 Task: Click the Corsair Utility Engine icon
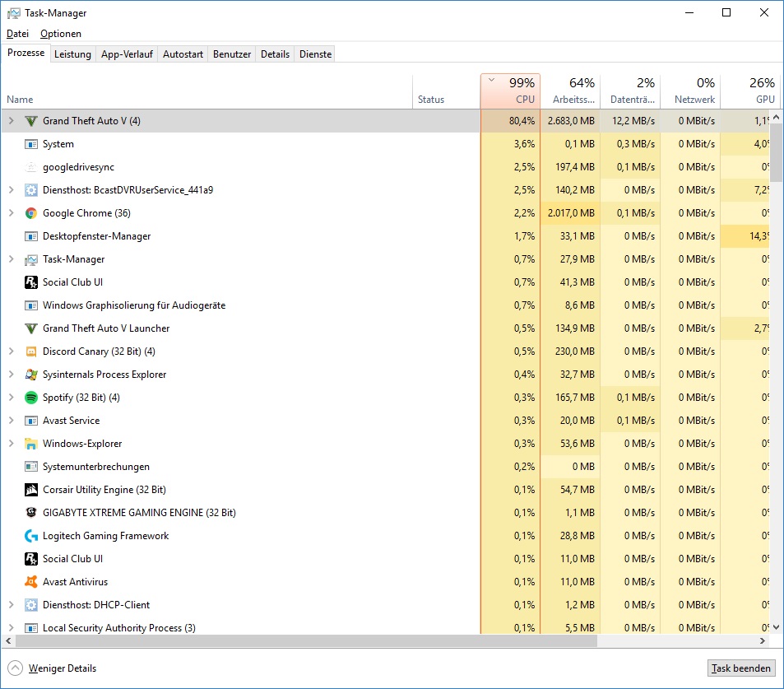coord(31,489)
